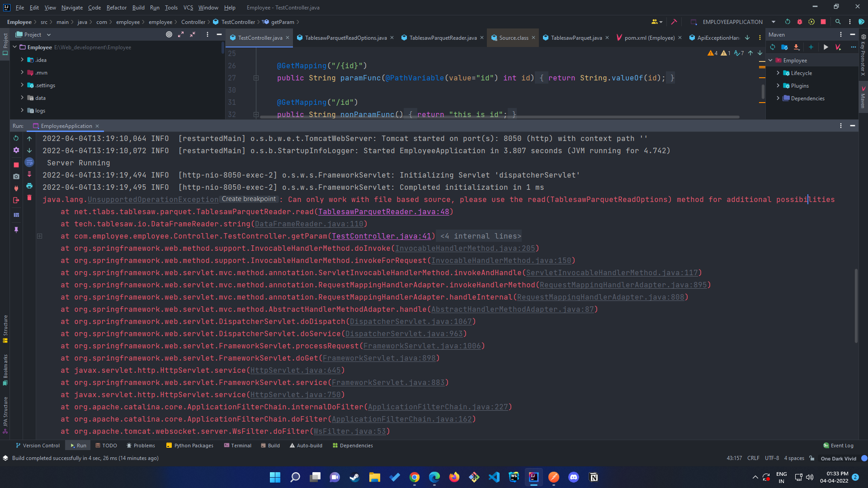Toggle soft-wrap in the run console
The image size is (868, 488).
[x=29, y=162]
